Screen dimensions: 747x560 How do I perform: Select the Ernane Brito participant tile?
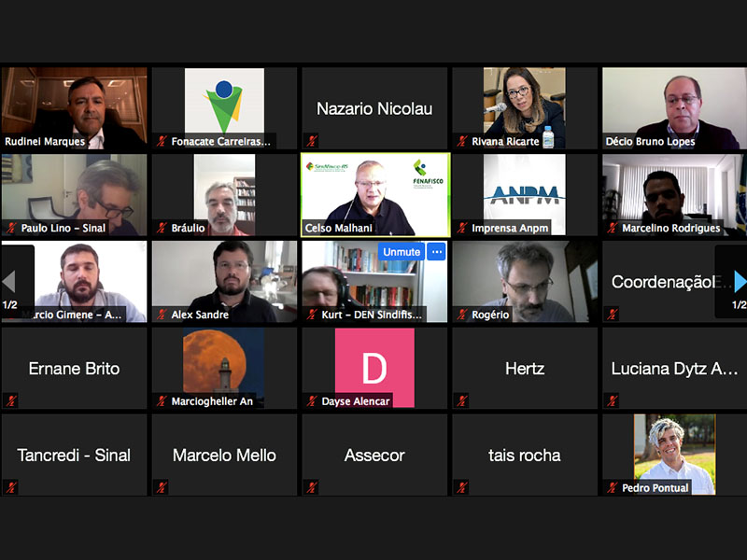pyautogui.click(x=74, y=369)
